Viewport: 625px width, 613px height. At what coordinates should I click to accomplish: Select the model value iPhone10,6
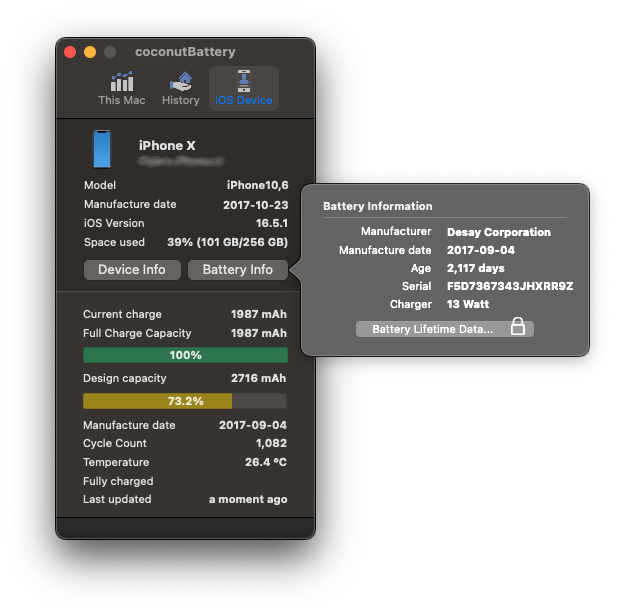257,185
